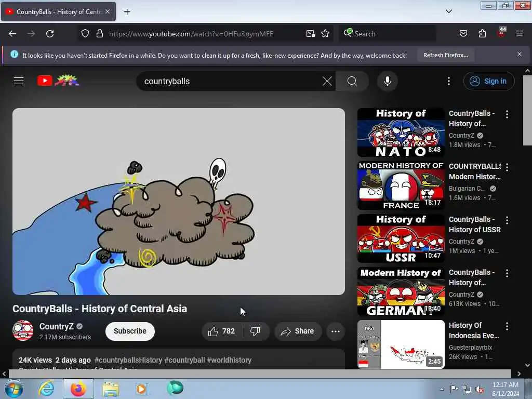
Task: Like the video with thumbs up
Action: (222, 331)
